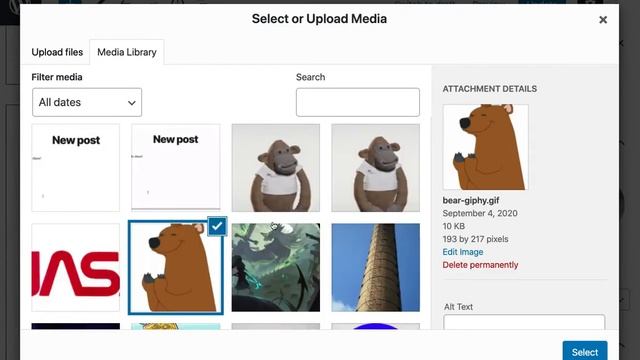Select the brick chimney tower photo

(x=376, y=267)
